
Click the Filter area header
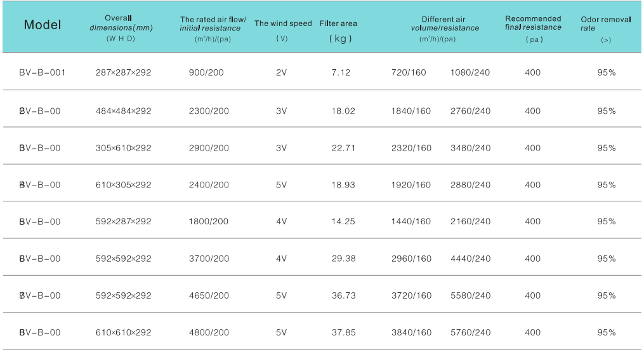click(x=338, y=24)
